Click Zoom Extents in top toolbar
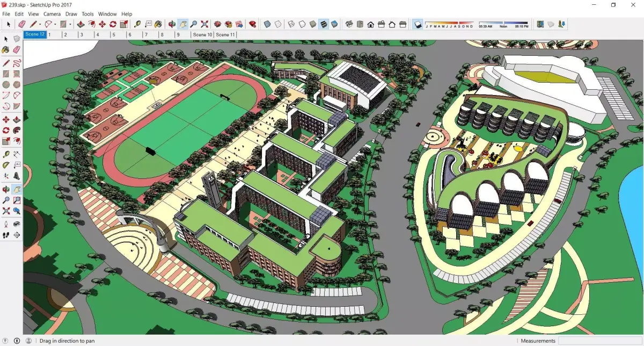The height and width of the screenshot is (346, 644). coord(204,24)
